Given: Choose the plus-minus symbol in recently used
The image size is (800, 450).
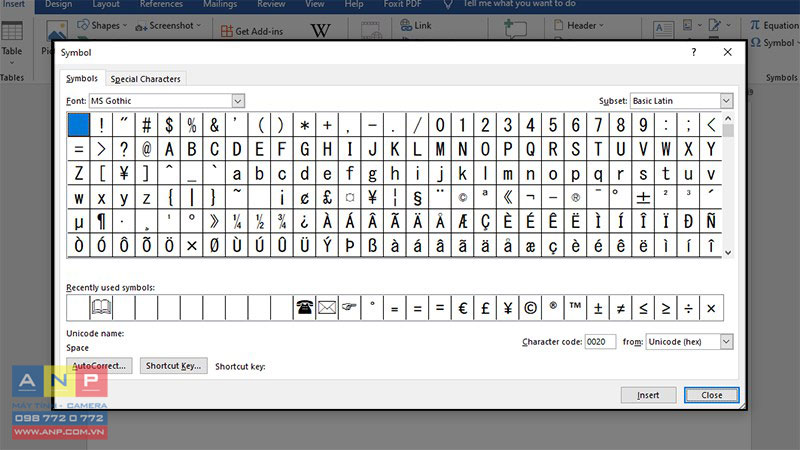Looking at the screenshot, I should 598,308.
